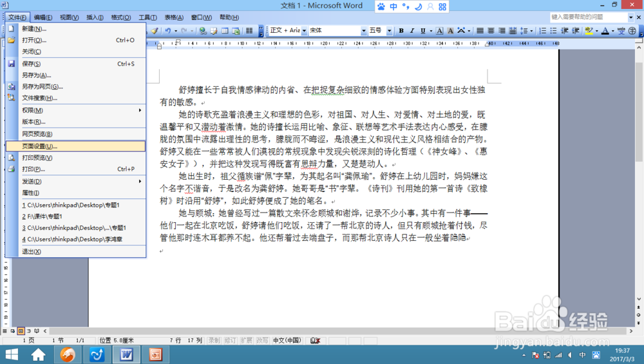
Task: Click the spelling status book icon
Action: [x=315, y=341]
